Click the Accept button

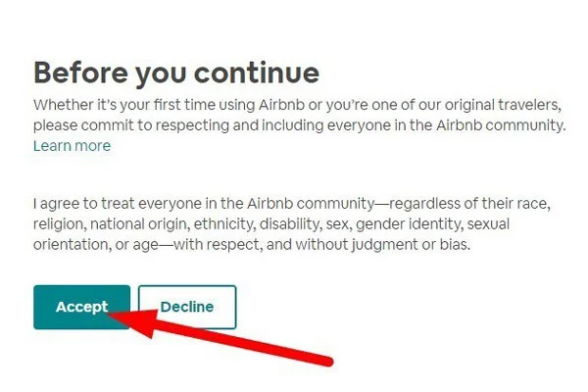click(x=81, y=307)
